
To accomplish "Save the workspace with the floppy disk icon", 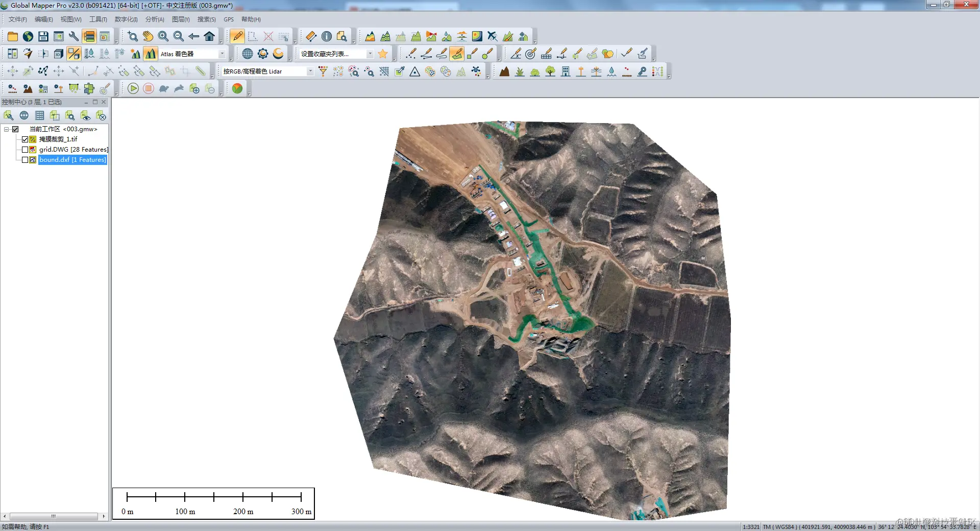I will tap(43, 36).
